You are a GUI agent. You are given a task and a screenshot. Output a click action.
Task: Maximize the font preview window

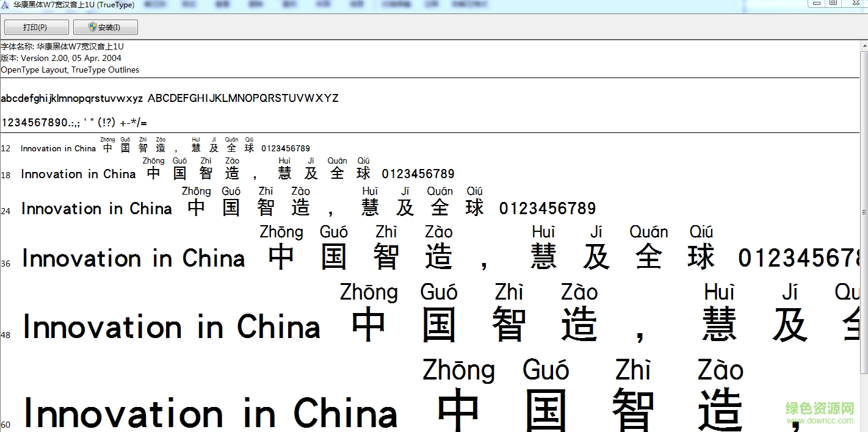(833, 3)
